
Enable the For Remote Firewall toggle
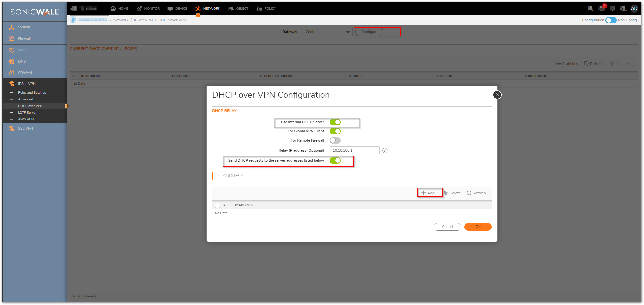(x=335, y=140)
